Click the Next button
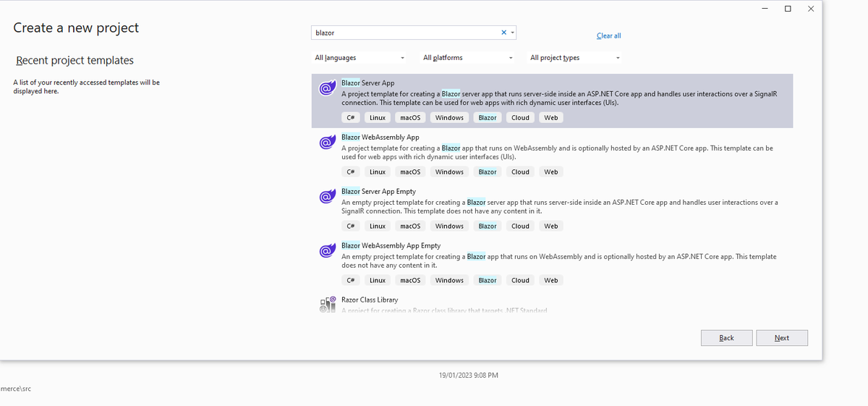 pos(782,338)
